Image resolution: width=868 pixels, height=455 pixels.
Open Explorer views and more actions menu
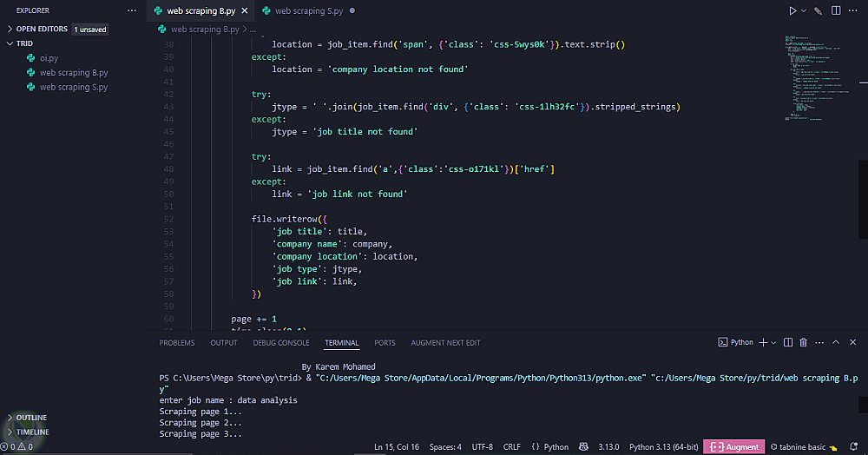(x=132, y=10)
